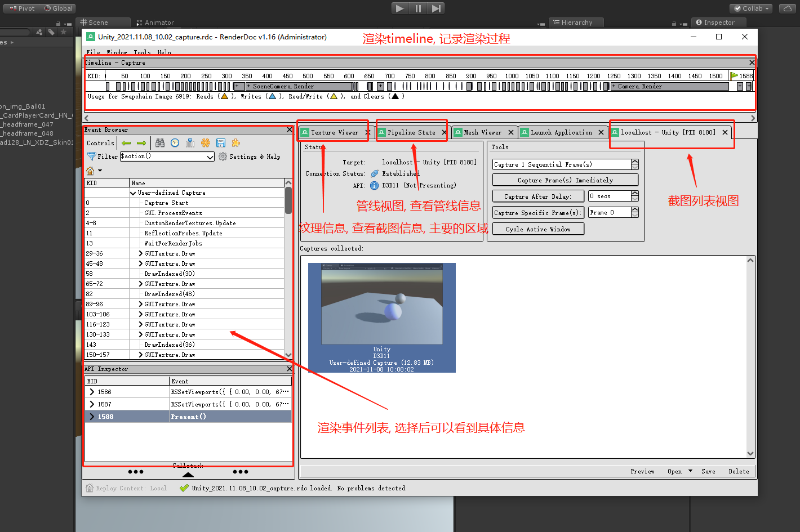The height and width of the screenshot is (532, 800).
Task: Increase the Capture Sequential Frames spinner
Action: pyautogui.click(x=635, y=162)
